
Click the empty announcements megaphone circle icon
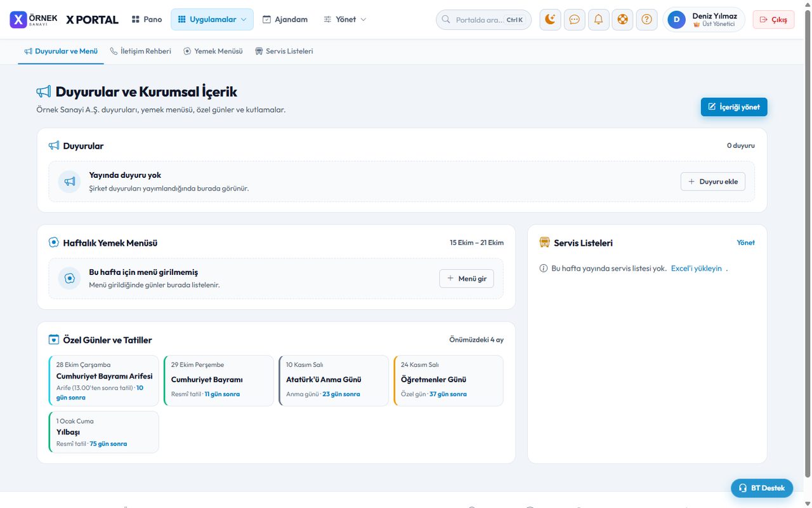[x=70, y=182]
